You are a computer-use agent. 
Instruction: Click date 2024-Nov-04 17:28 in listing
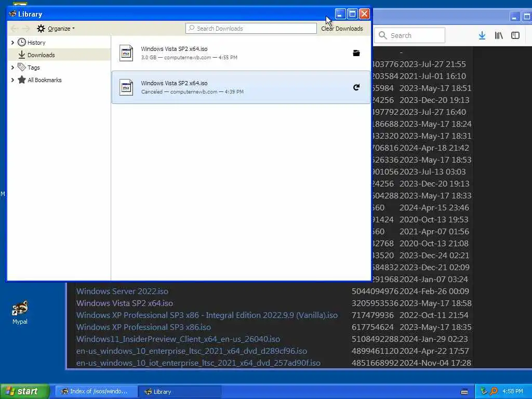(435, 363)
